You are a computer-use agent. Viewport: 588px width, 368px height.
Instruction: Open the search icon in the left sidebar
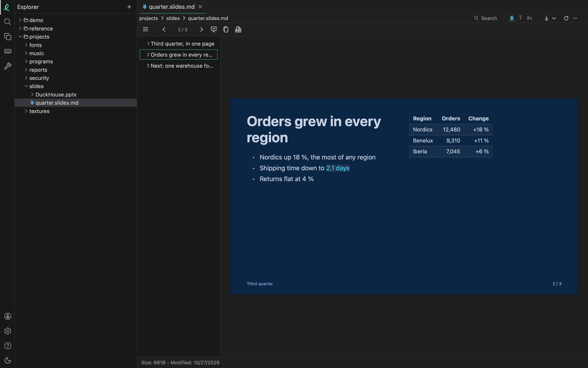click(x=8, y=22)
